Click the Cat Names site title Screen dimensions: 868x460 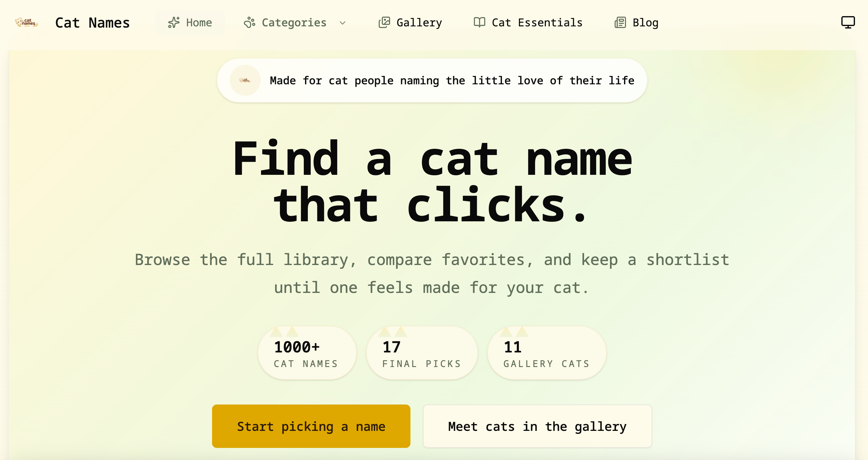[92, 23]
